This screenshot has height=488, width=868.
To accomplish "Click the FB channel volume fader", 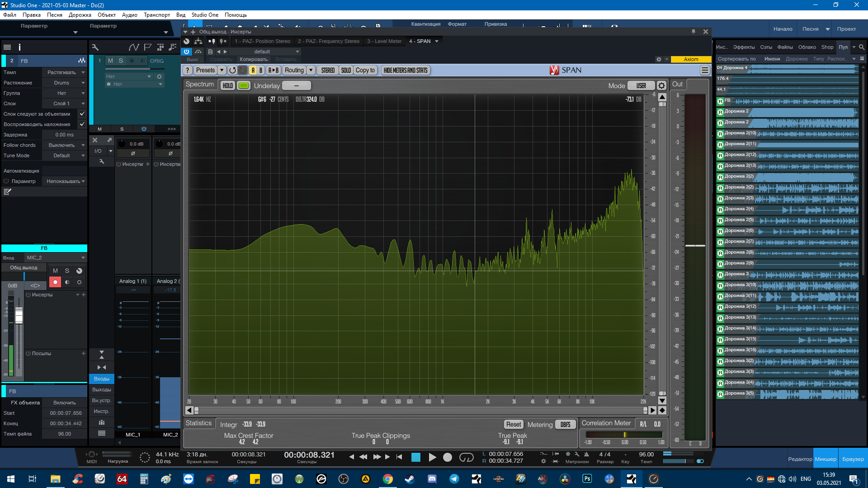I will (x=19, y=315).
